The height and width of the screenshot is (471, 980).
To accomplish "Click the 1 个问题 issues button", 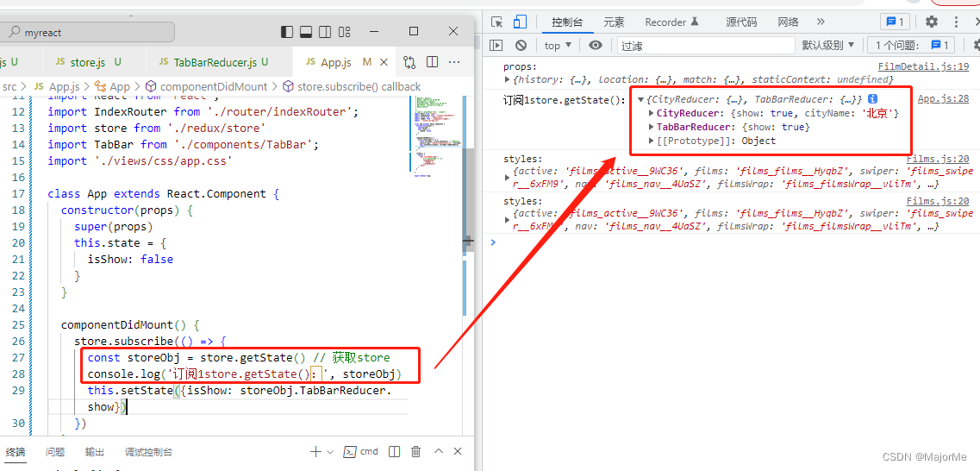I will click(x=911, y=45).
